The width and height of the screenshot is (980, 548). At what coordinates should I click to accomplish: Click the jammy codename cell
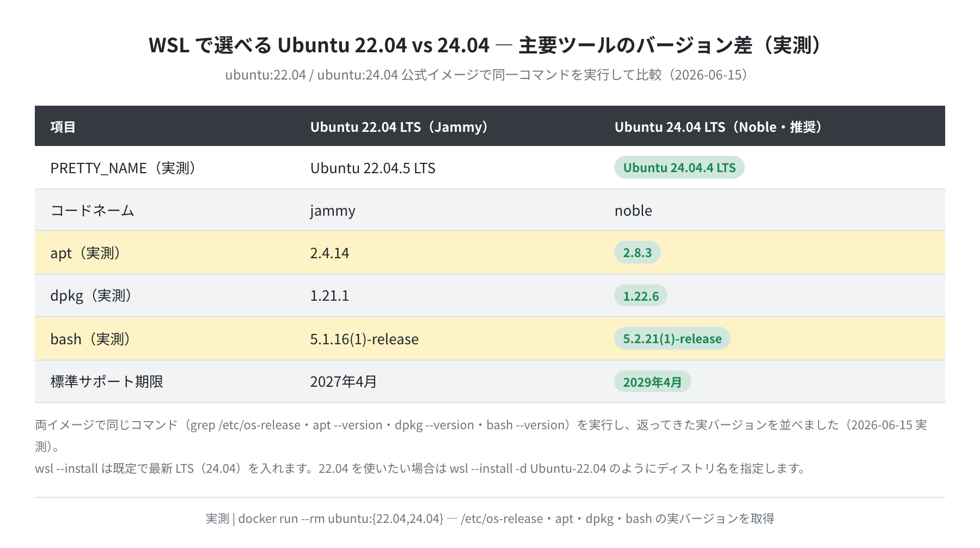[333, 211]
